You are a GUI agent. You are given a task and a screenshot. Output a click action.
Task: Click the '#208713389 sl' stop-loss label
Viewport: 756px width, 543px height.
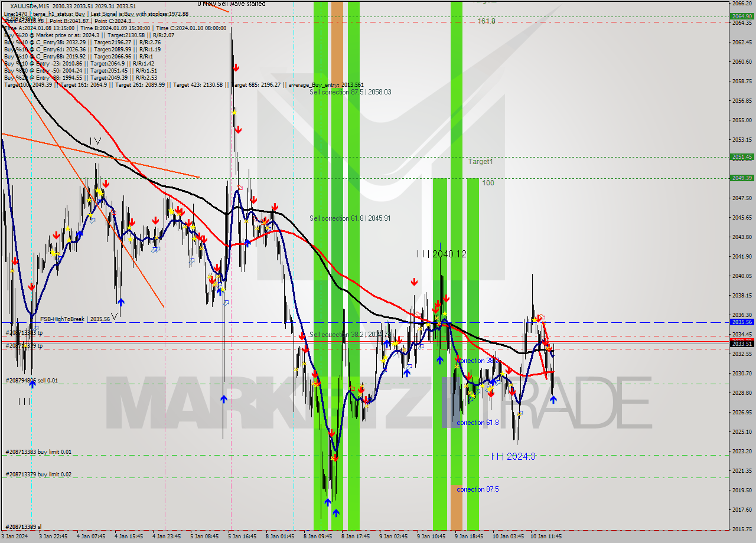24,526
